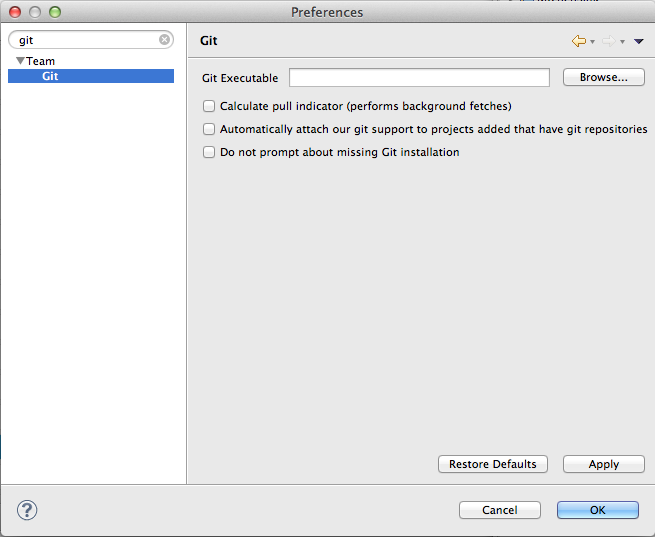
Task: Click Restore Defaults
Action: [493, 464]
